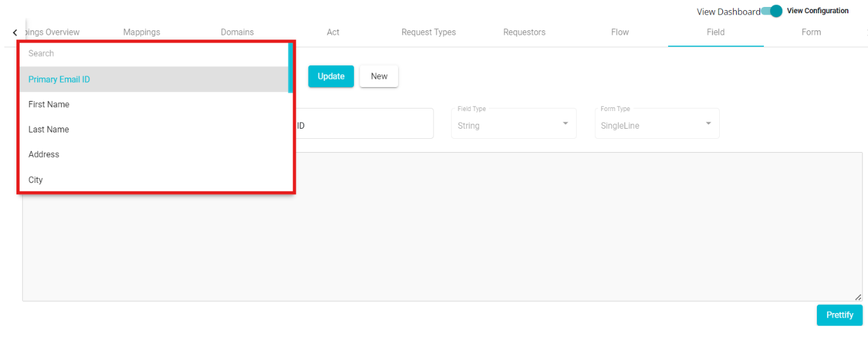Pick Address from the dropdown list

click(44, 155)
